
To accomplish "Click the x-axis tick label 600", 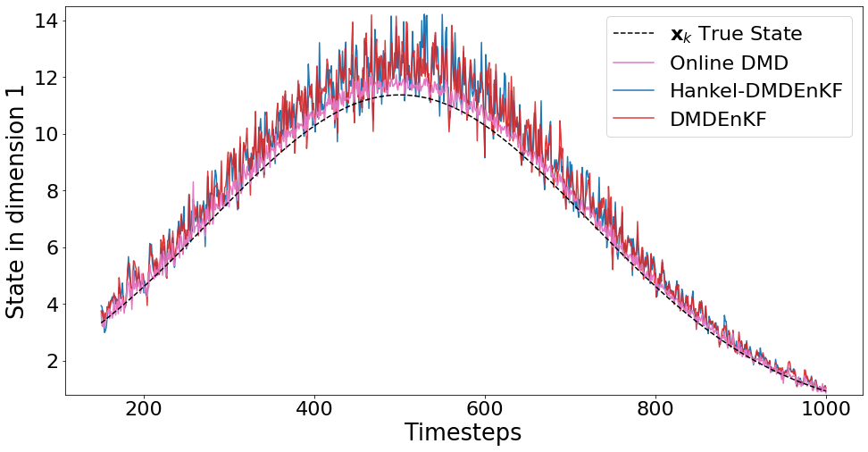I will [x=485, y=409].
